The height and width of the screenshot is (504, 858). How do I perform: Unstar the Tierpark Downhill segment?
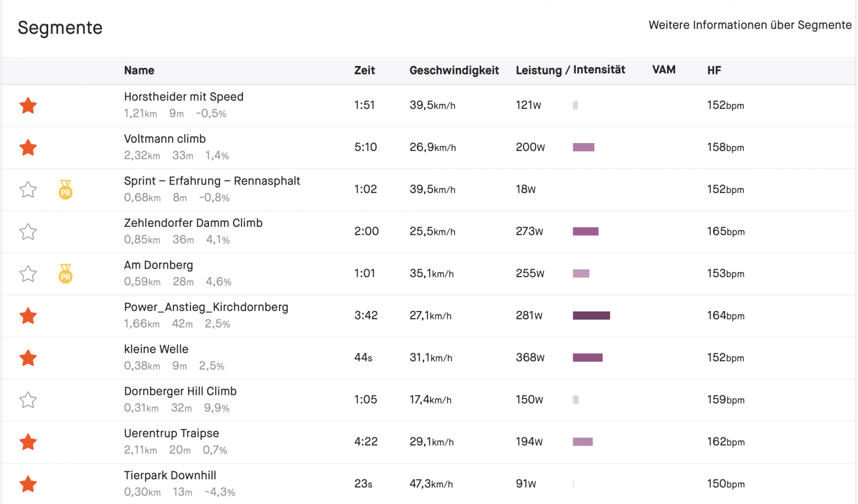point(28,484)
